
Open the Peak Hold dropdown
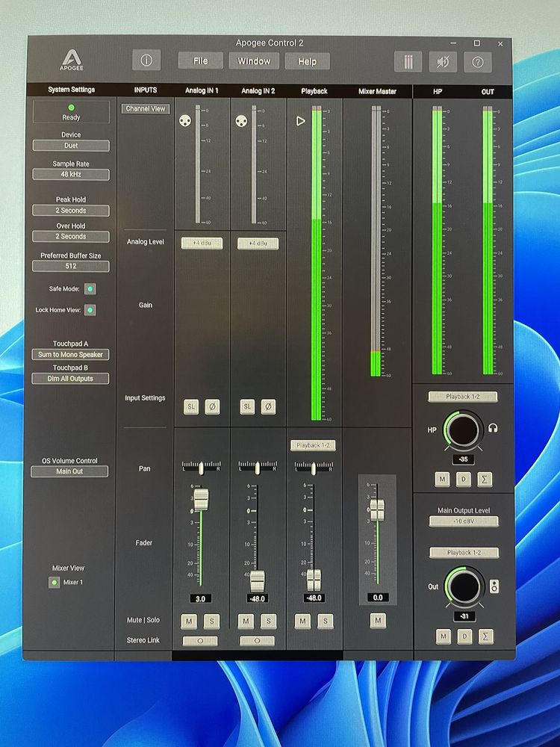71,211
